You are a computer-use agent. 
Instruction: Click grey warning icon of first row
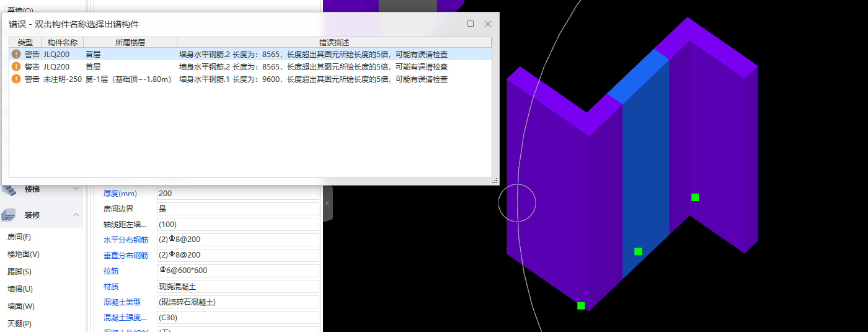(x=16, y=54)
